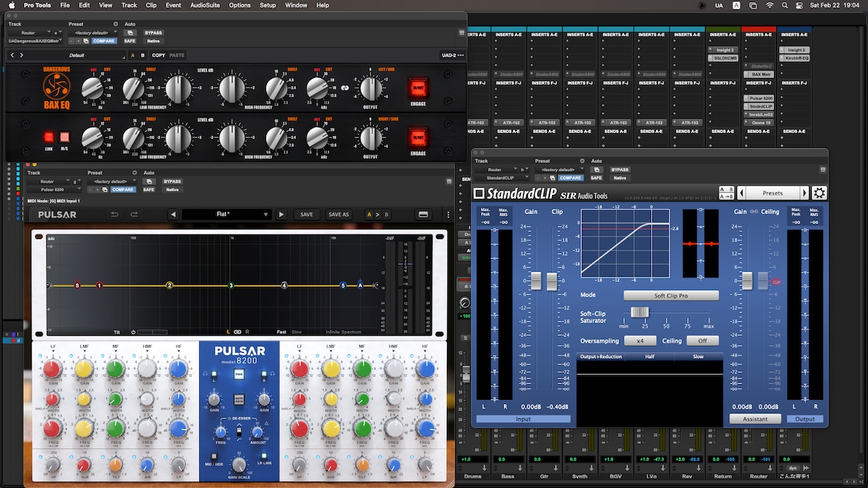The image size is (868, 488).
Task: Click the COPY button in BAX EQ
Action: click(x=159, y=55)
